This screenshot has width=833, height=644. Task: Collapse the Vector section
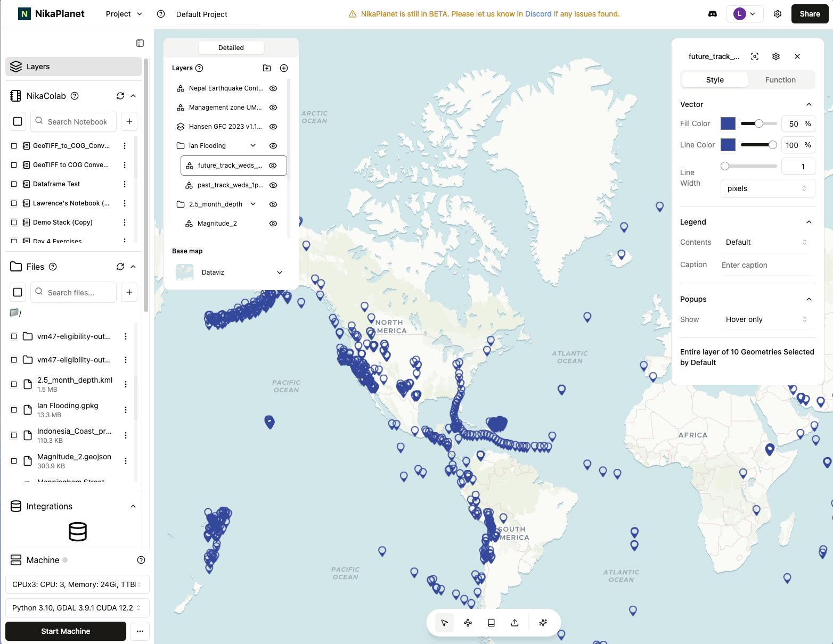tap(809, 104)
